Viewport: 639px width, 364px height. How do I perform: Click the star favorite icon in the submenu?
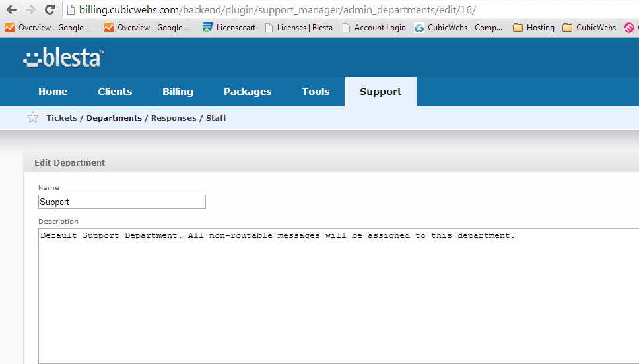[x=33, y=117]
